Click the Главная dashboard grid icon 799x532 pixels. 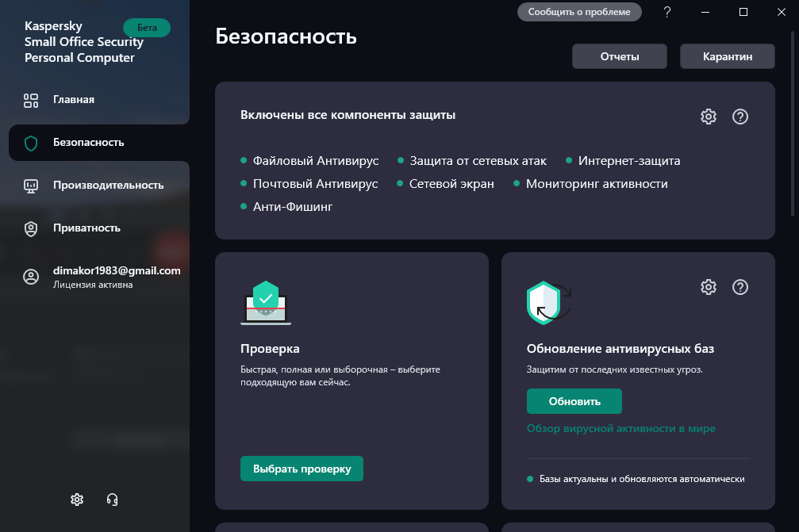(31, 100)
